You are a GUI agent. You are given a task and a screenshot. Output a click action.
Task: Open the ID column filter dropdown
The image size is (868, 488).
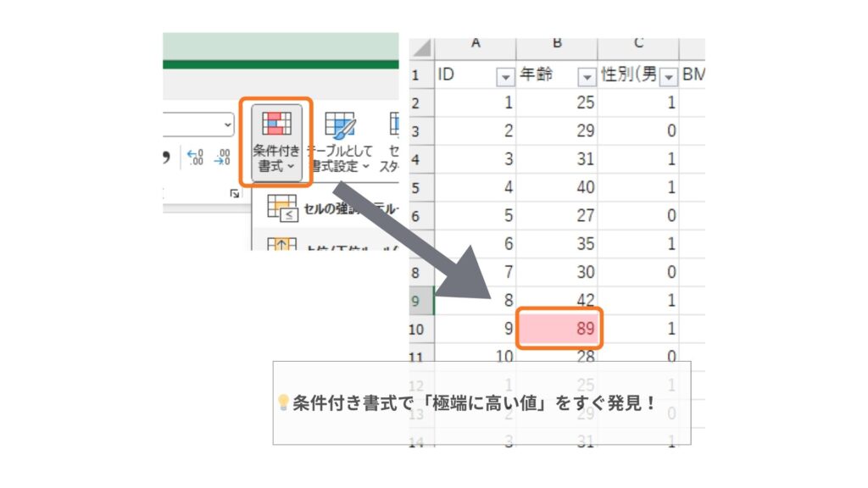(x=505, y=77)
